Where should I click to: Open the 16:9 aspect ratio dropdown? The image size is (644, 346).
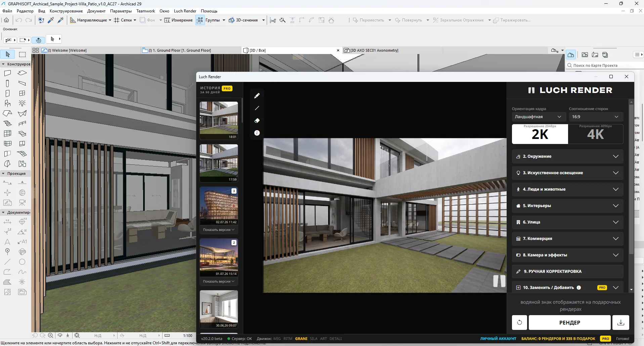click(595, 117)
